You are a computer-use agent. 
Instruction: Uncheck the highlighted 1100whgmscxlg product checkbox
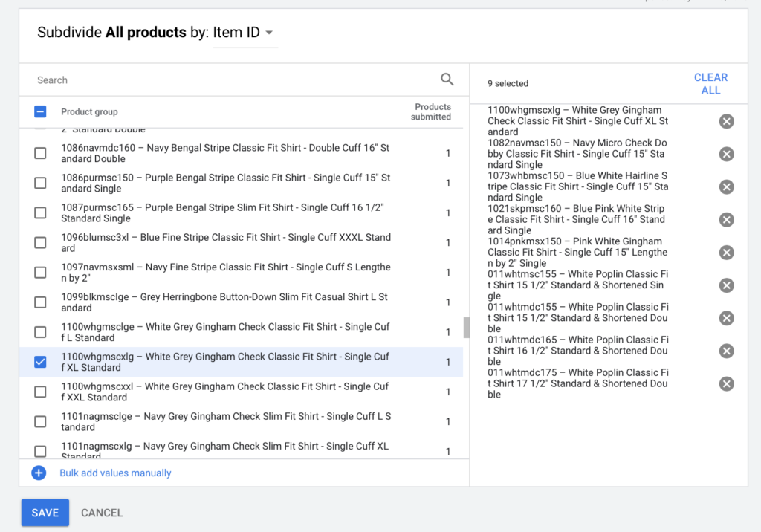(x=40, y=362)
